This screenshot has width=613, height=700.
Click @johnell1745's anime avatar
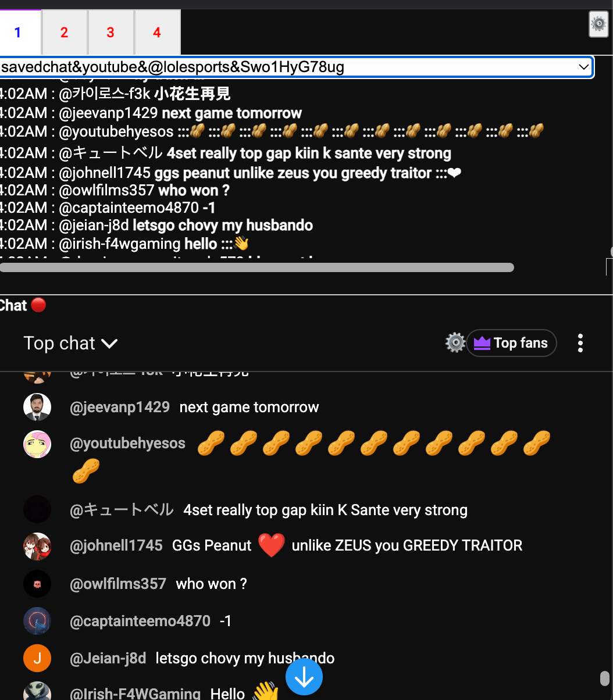point(37,547)
